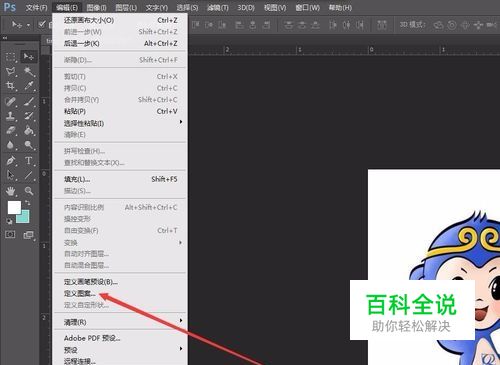Open the 文件(F) menu
Screen dimensions: 500x365
(36, 7)
